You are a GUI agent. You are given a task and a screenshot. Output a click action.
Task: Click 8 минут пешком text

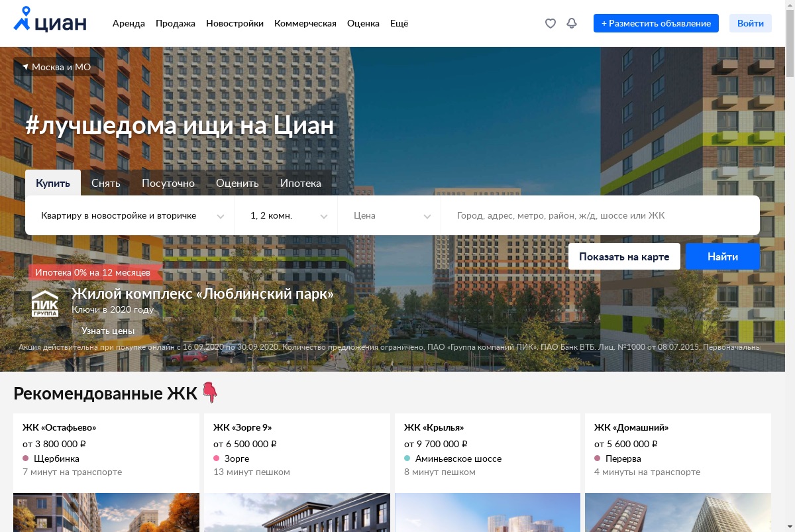[440, 472]
